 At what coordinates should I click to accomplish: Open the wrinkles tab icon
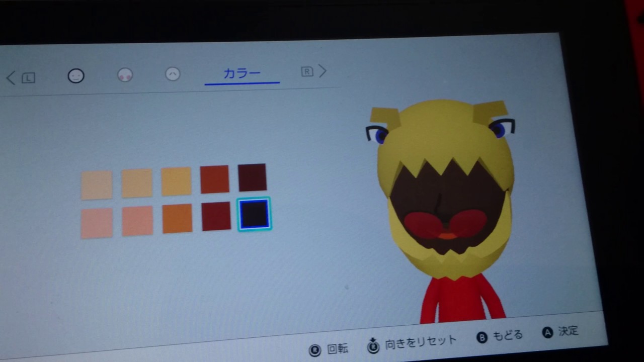(x=173, y=74)
